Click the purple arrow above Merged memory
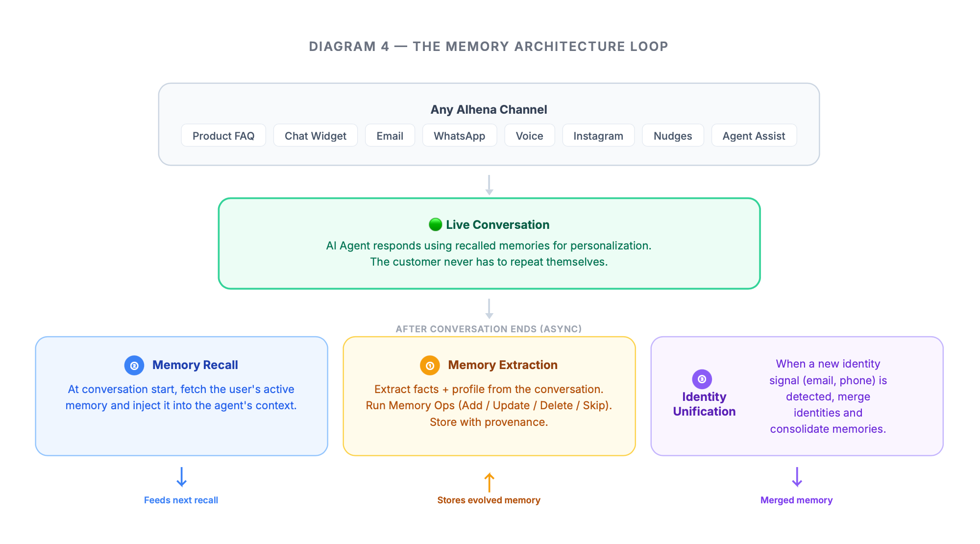This screenshot has width=980, height=544. coord(797,477)
